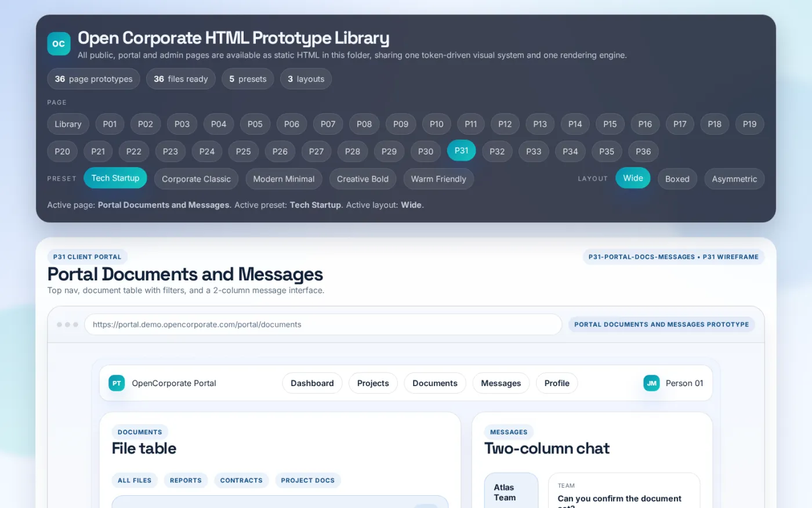Click the portal URL address field
Screen dimensions: 812x508
click(323, 325)
